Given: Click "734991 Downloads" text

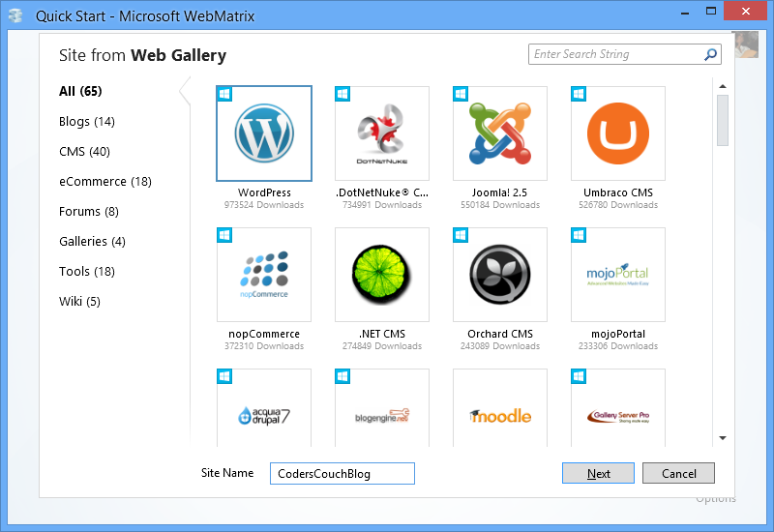Looking at the screenshot, I should tap(382, 205).
